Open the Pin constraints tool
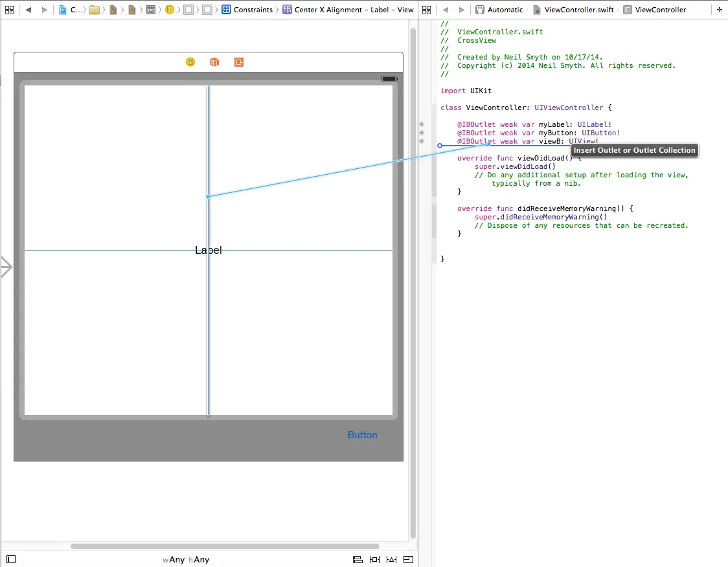This screenshot has height=567, width=728. pyautogui.click(x=374, y=560)
